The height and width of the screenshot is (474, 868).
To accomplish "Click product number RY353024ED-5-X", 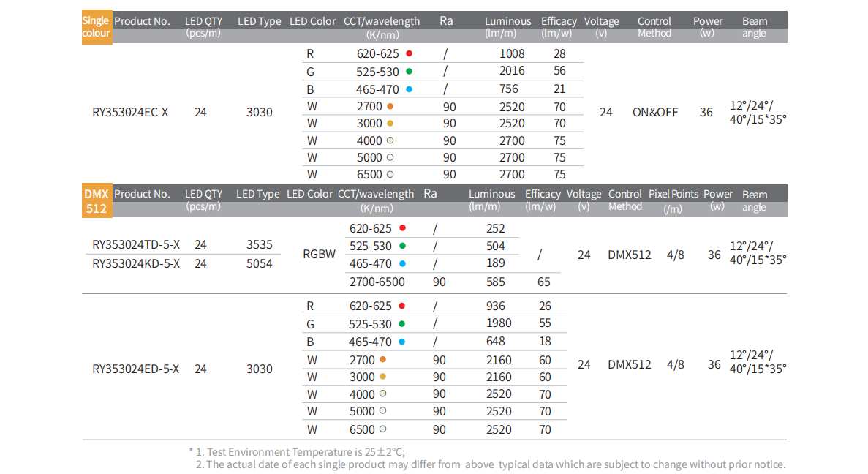I will click(x=136, y=369).
